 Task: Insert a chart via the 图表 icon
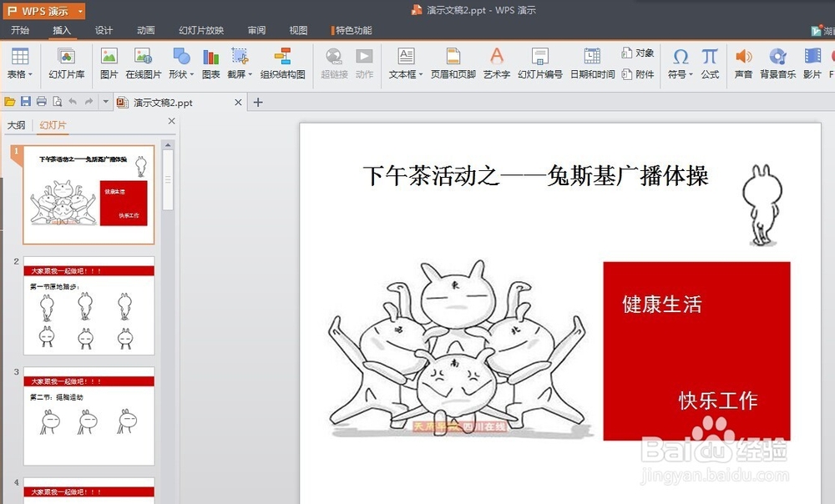click(210, 63)
